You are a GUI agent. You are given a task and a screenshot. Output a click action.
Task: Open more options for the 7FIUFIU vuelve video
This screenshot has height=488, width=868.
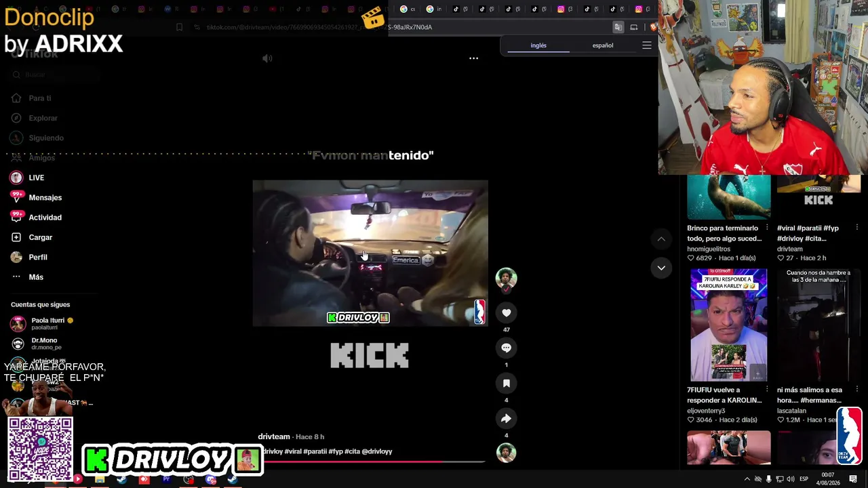767,390
